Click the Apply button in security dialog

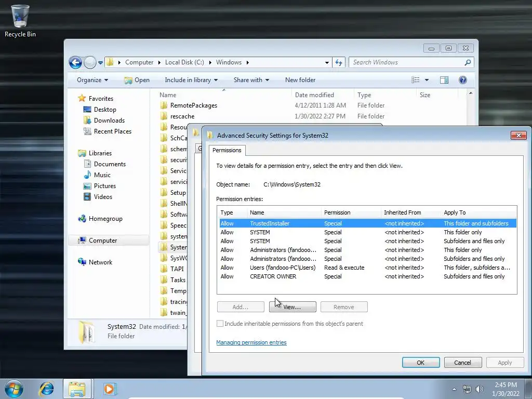tap(505, 362)
